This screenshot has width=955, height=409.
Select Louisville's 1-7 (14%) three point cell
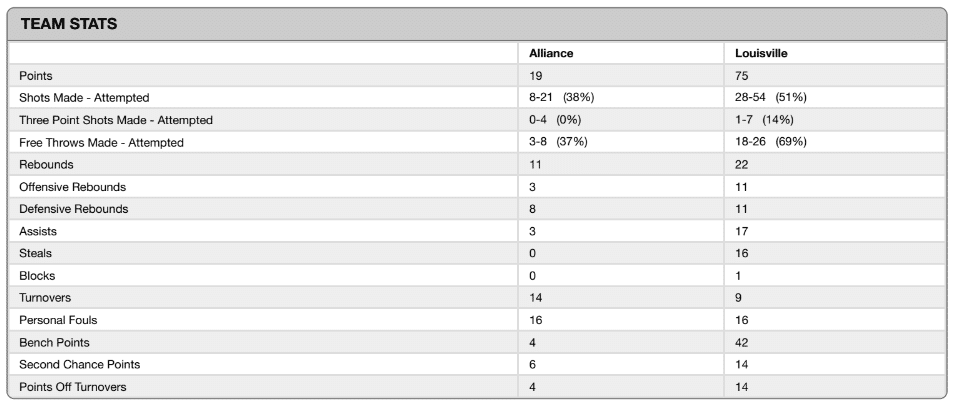click(764, 120)
